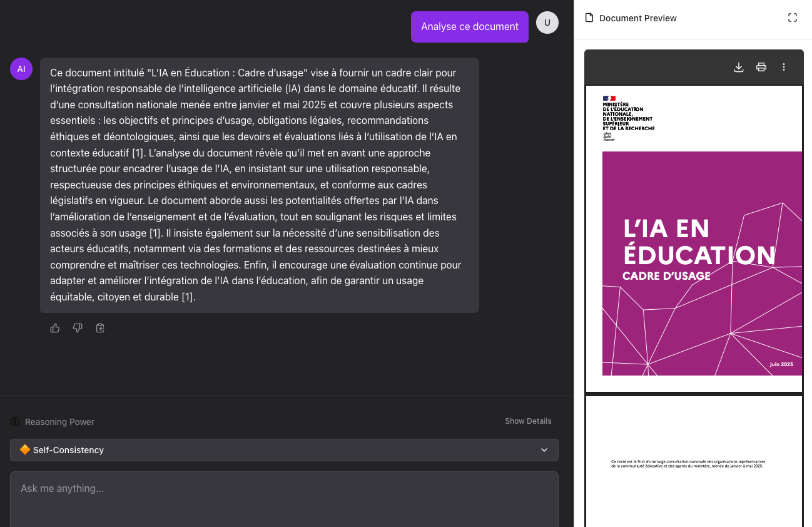
Task: Click the thumbs down feedback icon
Action: 78,328
